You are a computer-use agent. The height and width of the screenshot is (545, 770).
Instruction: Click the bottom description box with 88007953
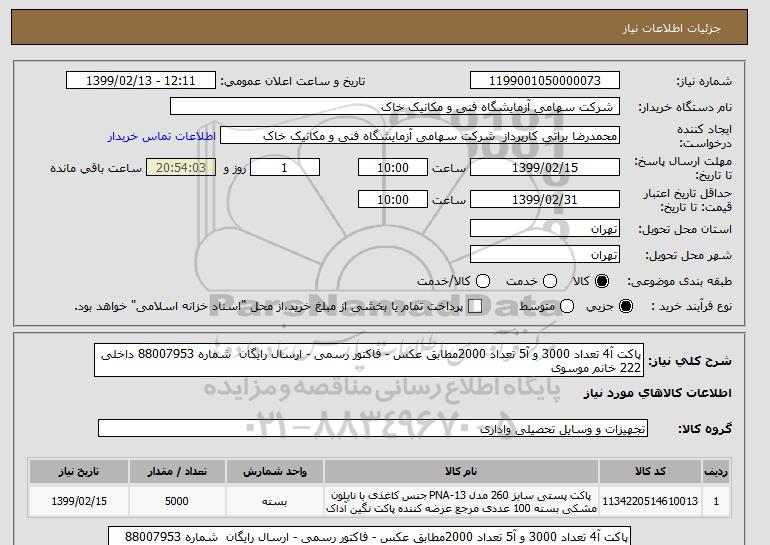(369, 536)
